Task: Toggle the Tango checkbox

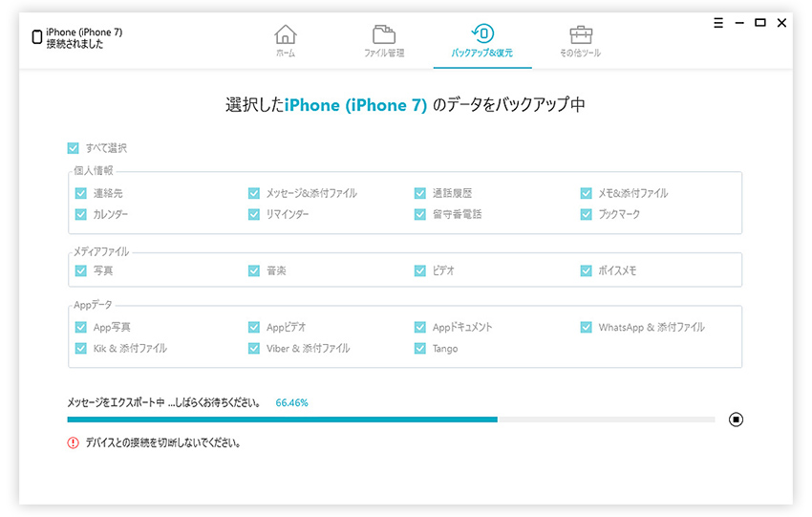Action: click(x=420, y=349)
